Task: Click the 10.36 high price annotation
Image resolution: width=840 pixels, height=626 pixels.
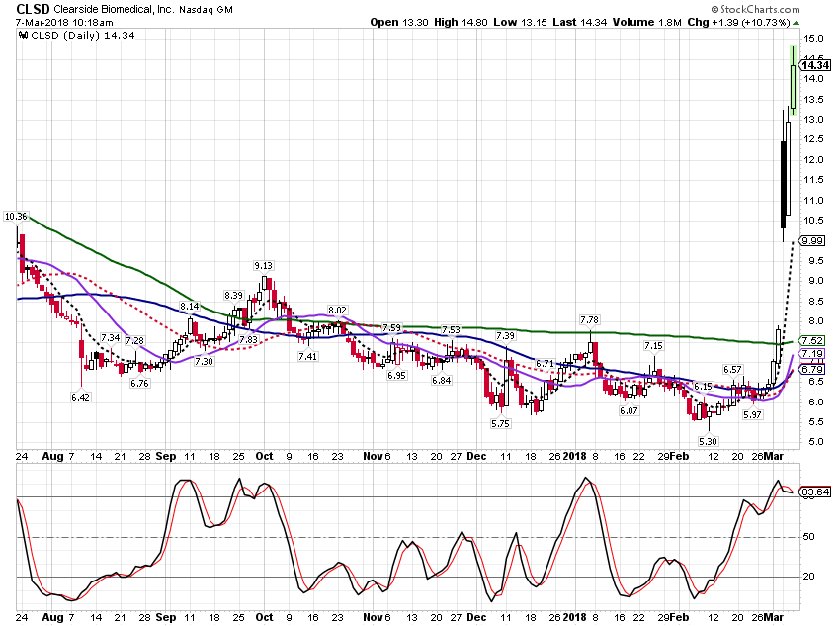Action: (x=16, y=217)
